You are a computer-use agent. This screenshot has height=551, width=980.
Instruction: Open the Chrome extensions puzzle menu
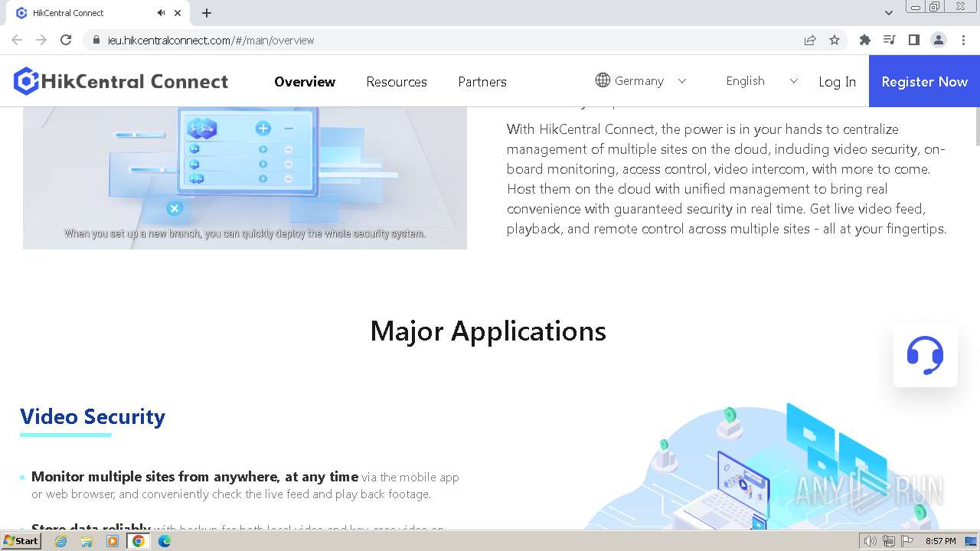865,40
